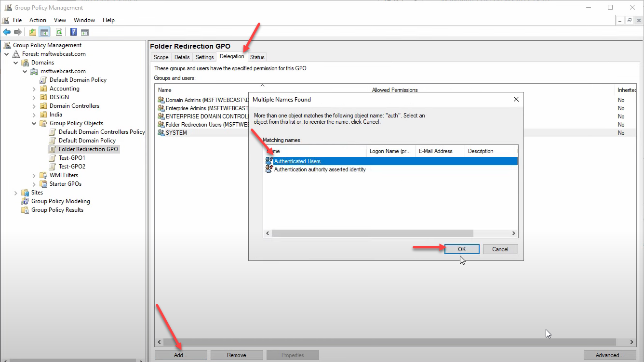This screenshot has height=362, width=644.
Task: Click the E-Mail Address column header
Action: click(440, 151)
